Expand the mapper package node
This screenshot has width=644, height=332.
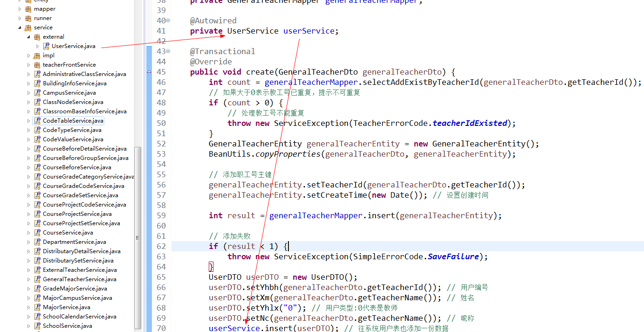point(20,9)
